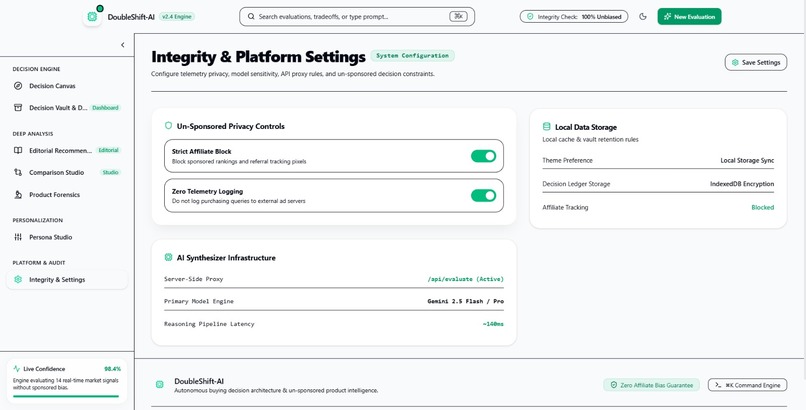Click the Decision Vault archive icon
This screenshot has width=806, height=410.
pyautogui.click(x=18, y=107)
